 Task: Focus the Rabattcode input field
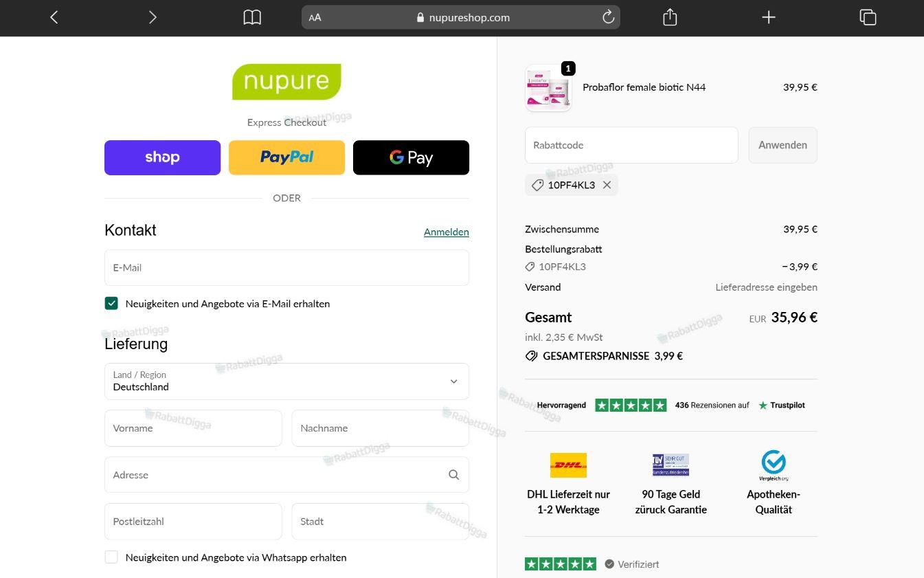(631, 145)
